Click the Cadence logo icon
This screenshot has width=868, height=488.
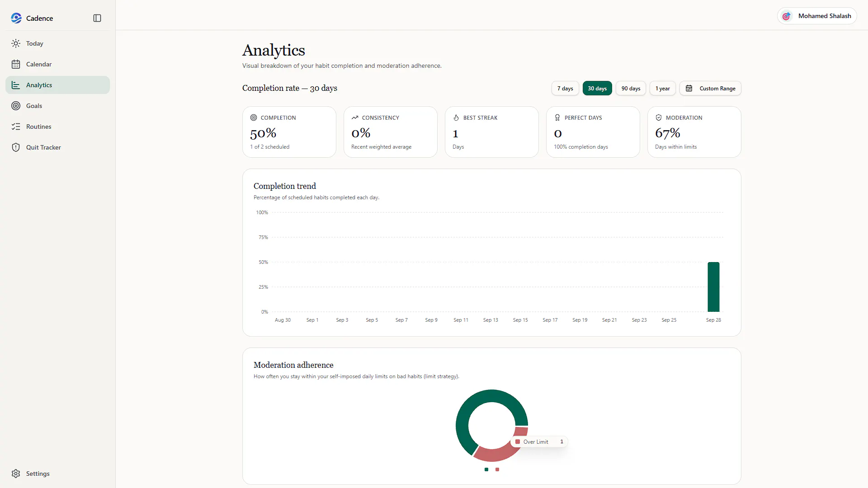(x=16, y=18)
